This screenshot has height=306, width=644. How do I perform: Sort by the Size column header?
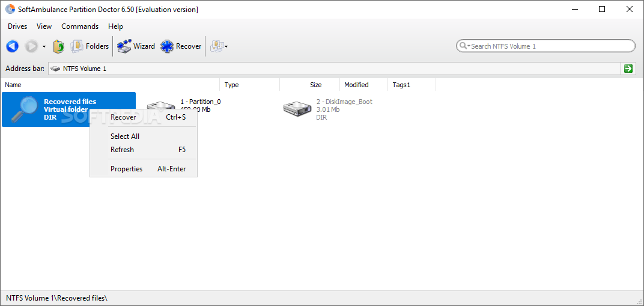coord(309,85)
